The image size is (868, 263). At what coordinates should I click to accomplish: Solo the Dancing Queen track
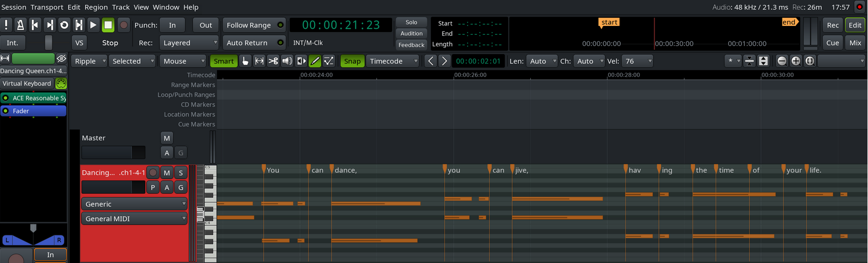pos(180,172)
